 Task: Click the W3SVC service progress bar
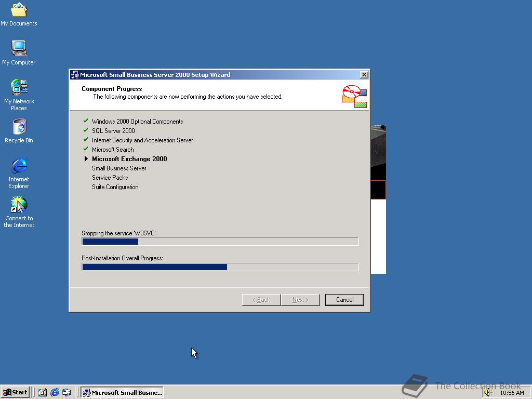tap(220, 241)
